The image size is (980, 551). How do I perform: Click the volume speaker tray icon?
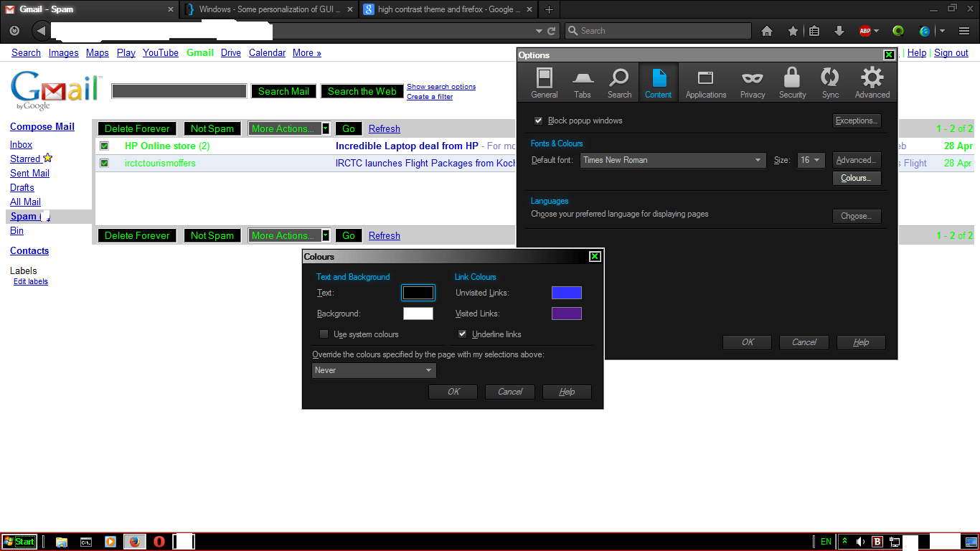point(860,542)
